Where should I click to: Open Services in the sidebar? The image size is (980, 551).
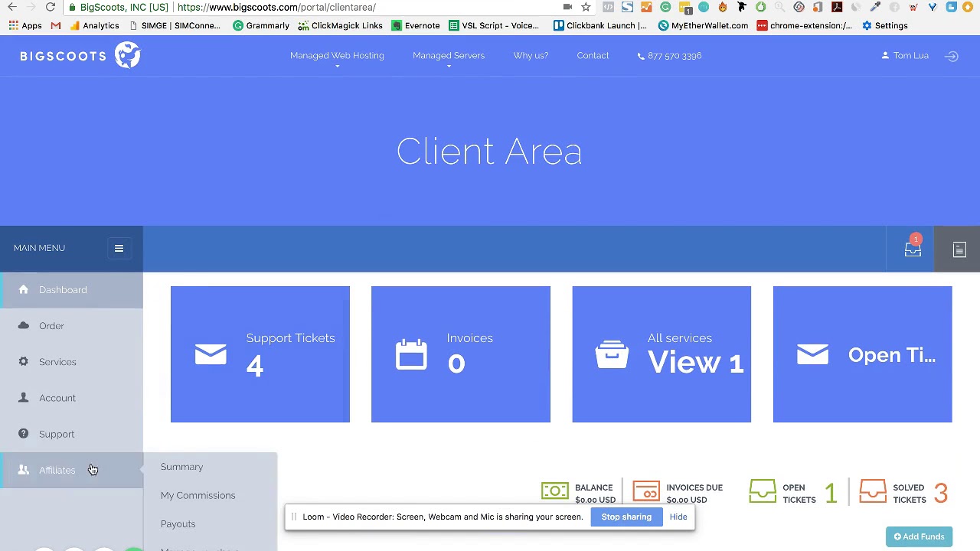71,362
